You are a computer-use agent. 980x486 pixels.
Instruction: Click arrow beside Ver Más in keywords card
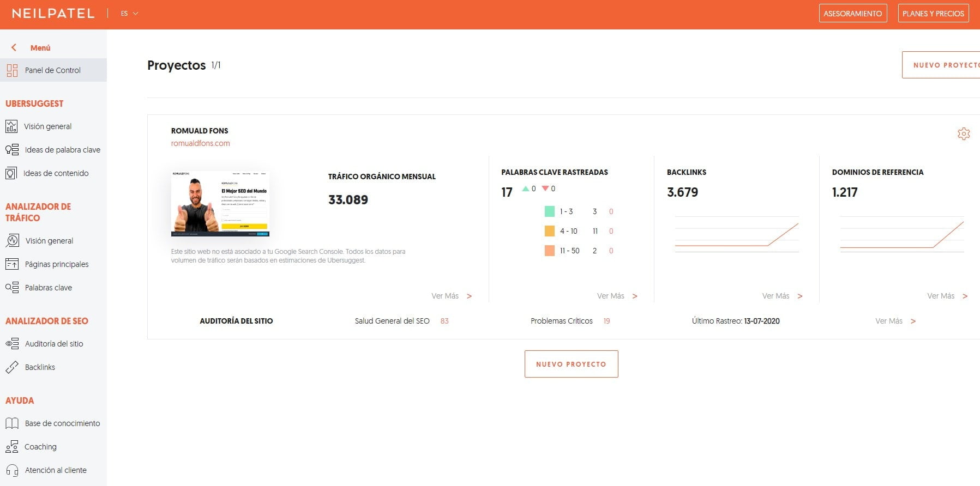[x=635, y=296]
